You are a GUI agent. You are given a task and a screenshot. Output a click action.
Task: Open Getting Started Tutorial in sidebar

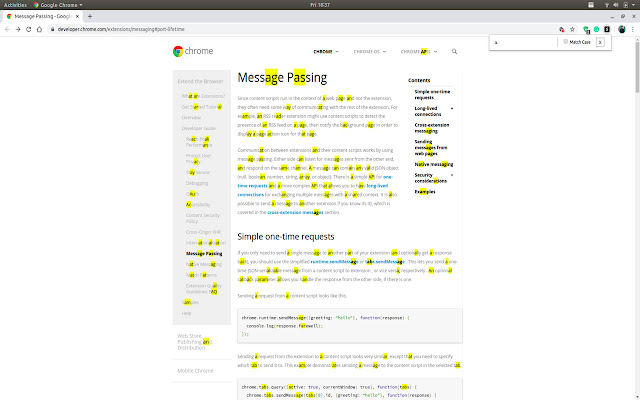pyautogui.click(x=202, y=107)
